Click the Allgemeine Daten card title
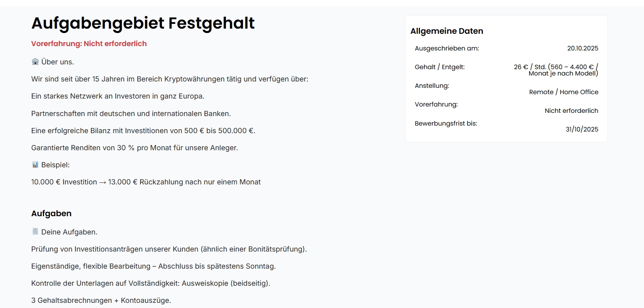Viewport: 644px width, 308px height. tap(447, 31)
